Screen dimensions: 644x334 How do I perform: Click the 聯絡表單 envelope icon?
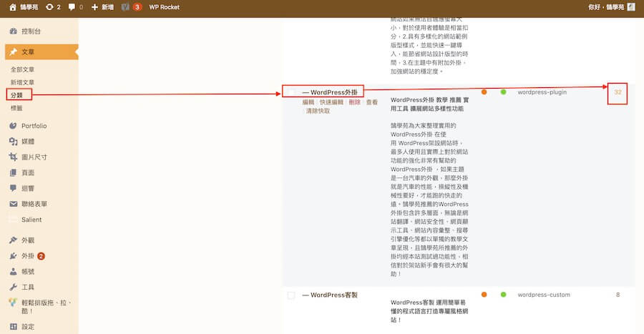[x=14, y=204]
